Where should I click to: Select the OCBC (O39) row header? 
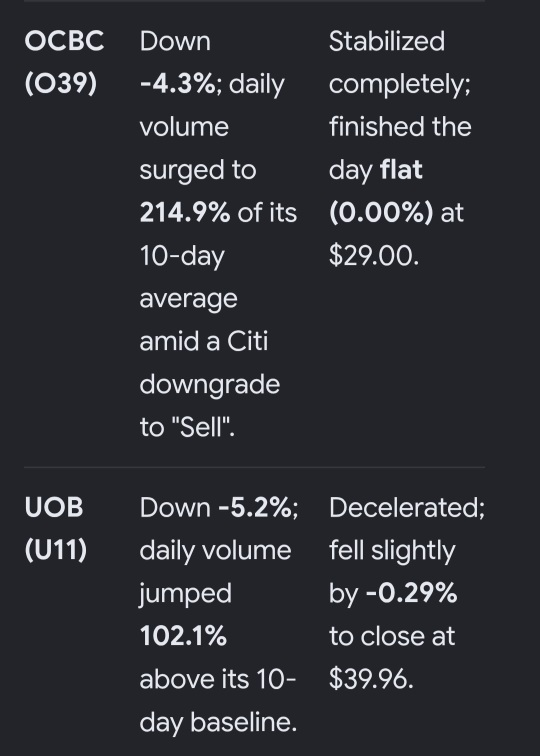(64, 62)
